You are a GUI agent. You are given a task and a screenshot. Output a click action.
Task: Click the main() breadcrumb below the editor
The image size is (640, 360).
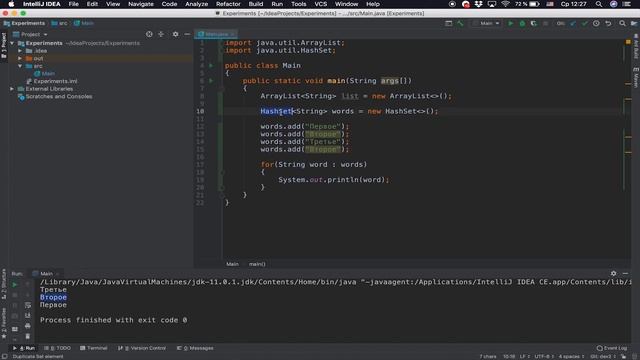[257, 264]
